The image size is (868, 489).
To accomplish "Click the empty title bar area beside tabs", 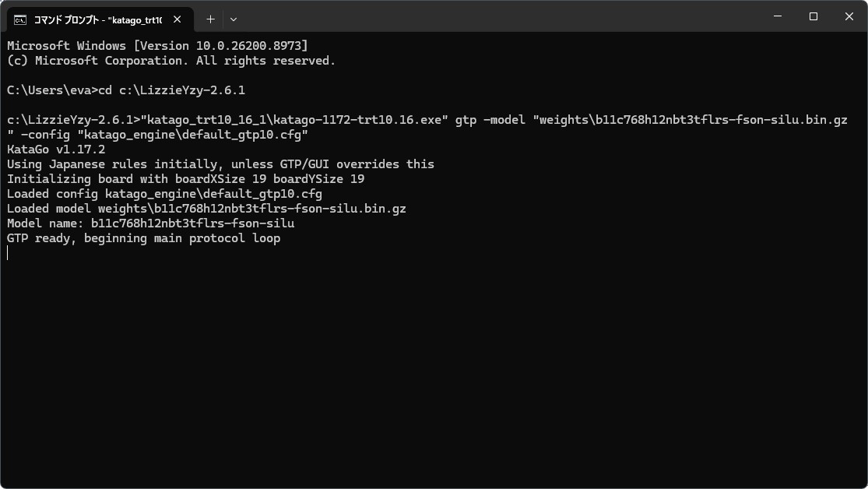I will (x=498, y=16).
